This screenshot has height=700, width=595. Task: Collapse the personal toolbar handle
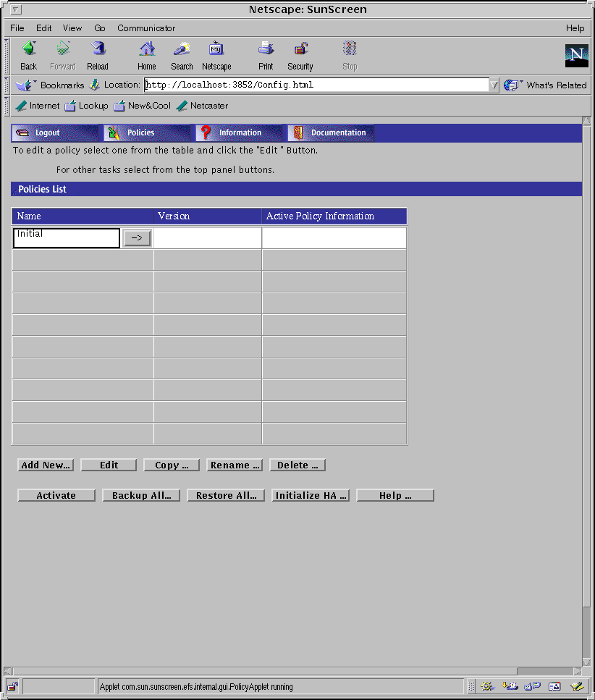7,106
